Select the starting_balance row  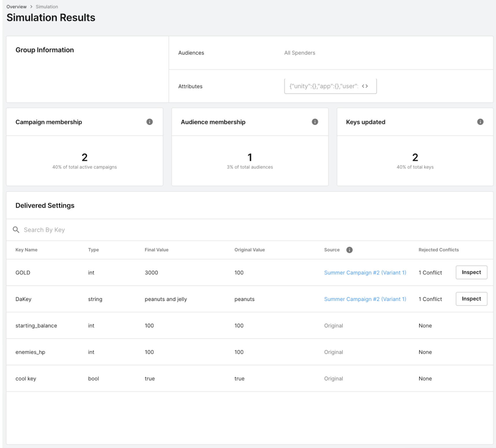pyautogui.click(x=36, y=326)
